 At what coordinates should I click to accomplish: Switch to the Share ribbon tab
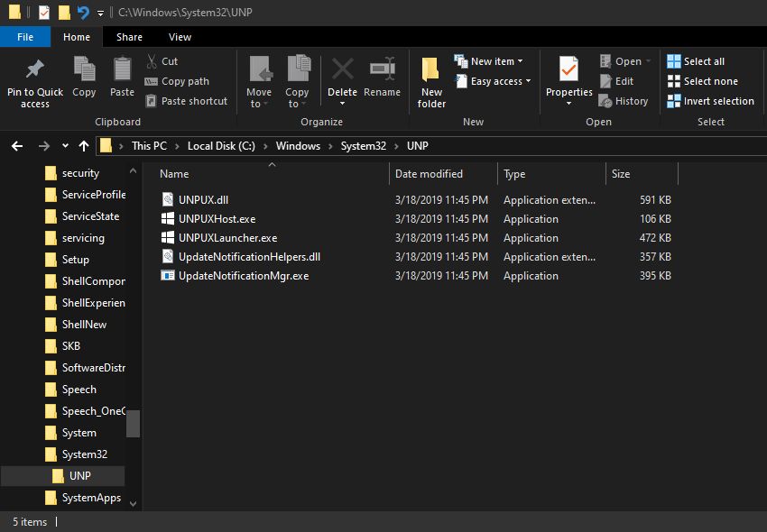pyautogui.click(x=129, y=37)
